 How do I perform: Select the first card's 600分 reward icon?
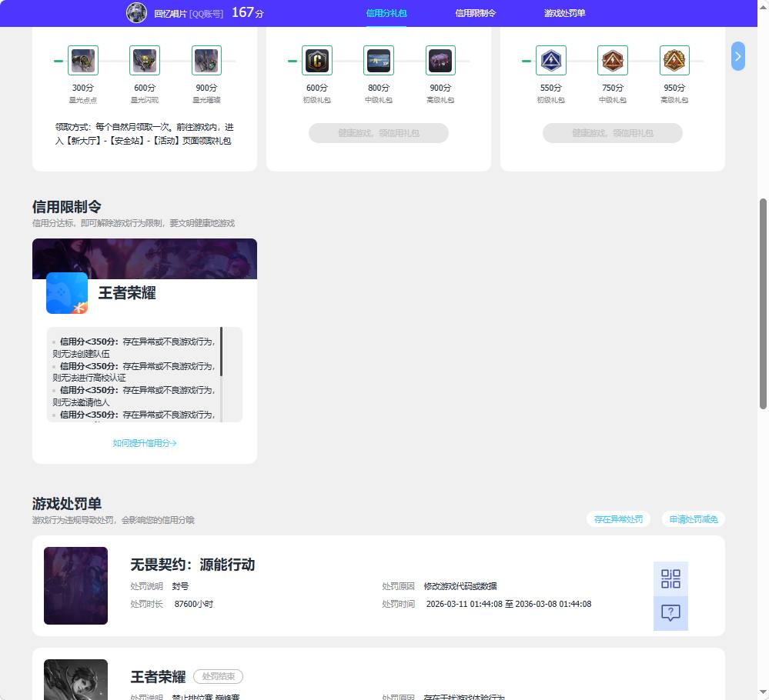[x=145, y=60]
